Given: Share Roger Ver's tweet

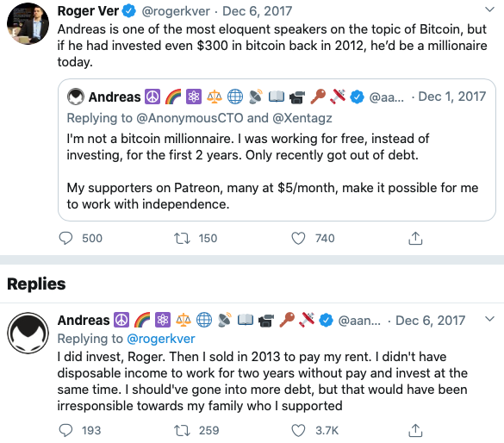Looking at the screenshot, I should tap(415, 238).
